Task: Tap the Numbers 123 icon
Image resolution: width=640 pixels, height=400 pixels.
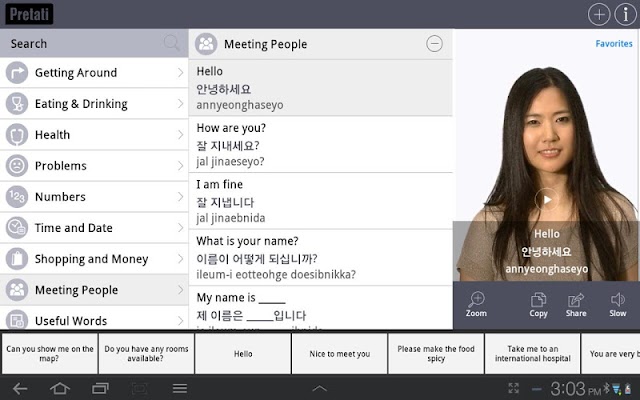Action: click(17, 197)
